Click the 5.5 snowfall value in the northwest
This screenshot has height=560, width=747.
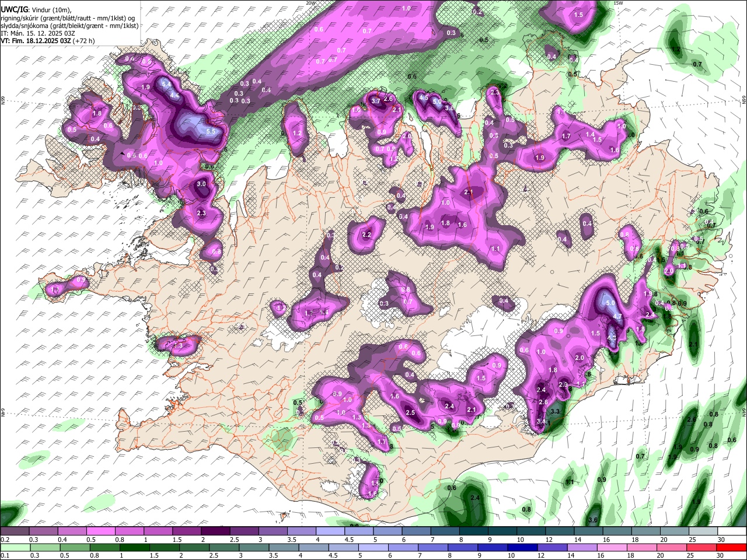(211, 132)
